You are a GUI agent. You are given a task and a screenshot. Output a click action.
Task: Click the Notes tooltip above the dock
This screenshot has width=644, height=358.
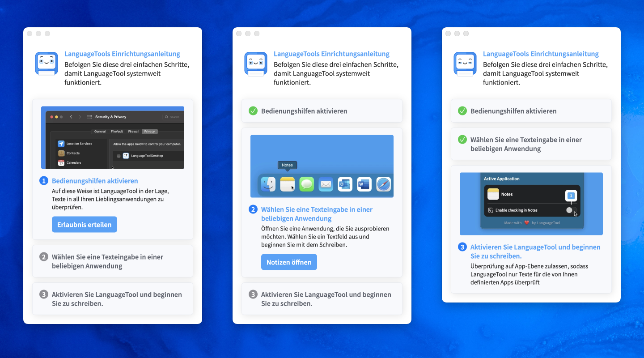(287, 165)
